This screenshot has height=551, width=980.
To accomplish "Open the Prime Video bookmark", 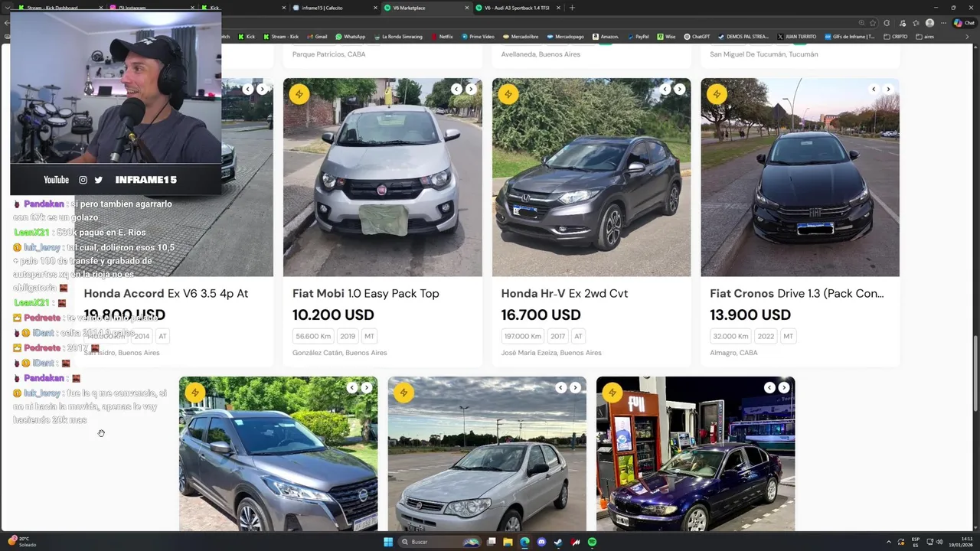I will coord(478,37).
